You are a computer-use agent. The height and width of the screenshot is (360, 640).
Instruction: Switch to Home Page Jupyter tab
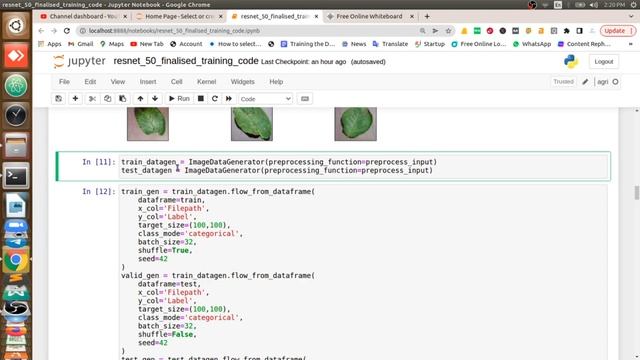point(180,16)
